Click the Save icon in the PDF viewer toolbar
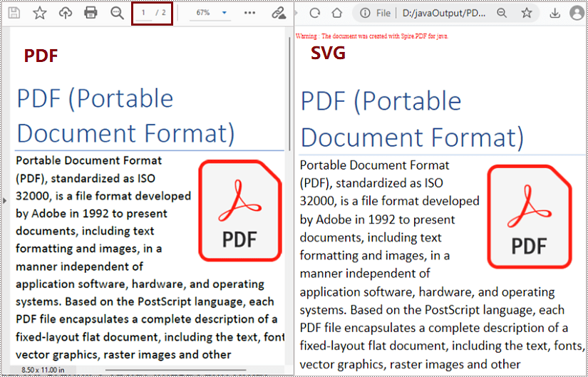The height and width of the screenshot is (377, 588). (14, 13)
